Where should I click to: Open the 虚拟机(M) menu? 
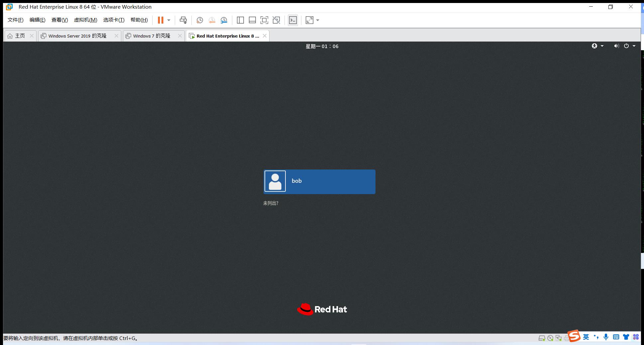85,20
